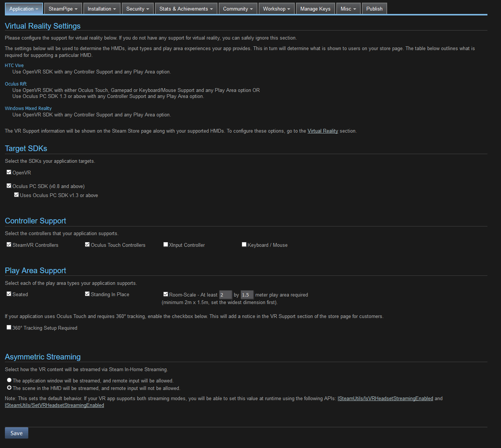Open the Virtual Reality section link
Image resolution: width=501 pixels, height=448 pixels.
click(323, 131)
